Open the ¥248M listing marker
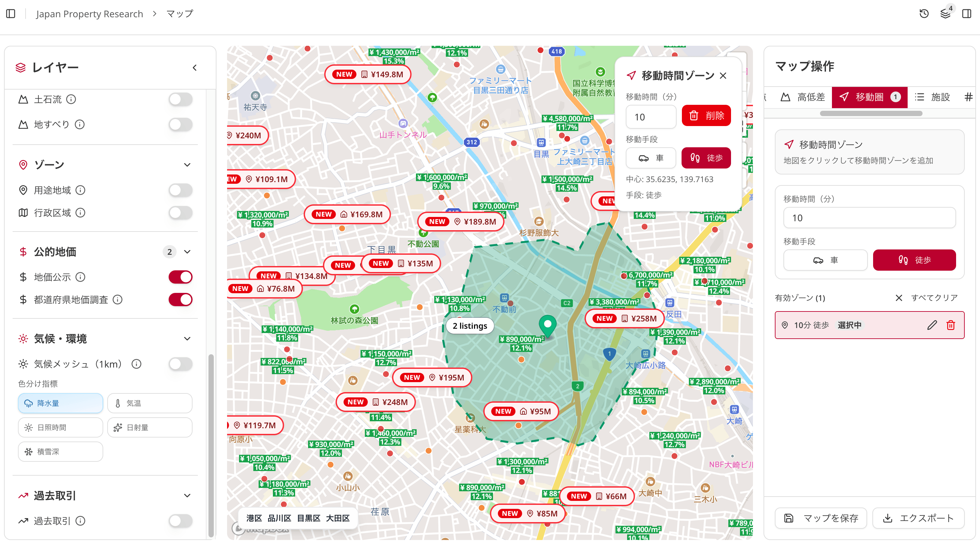 (x=375, y=402)
